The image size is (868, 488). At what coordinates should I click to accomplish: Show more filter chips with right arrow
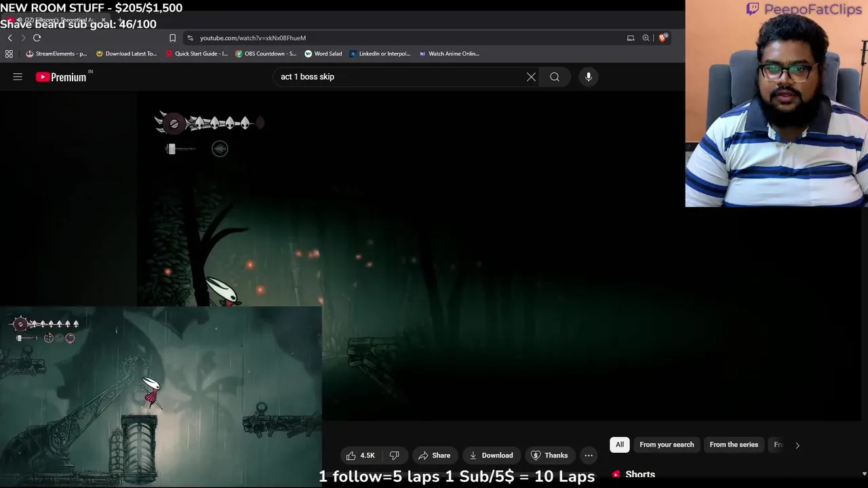(797, 445)
